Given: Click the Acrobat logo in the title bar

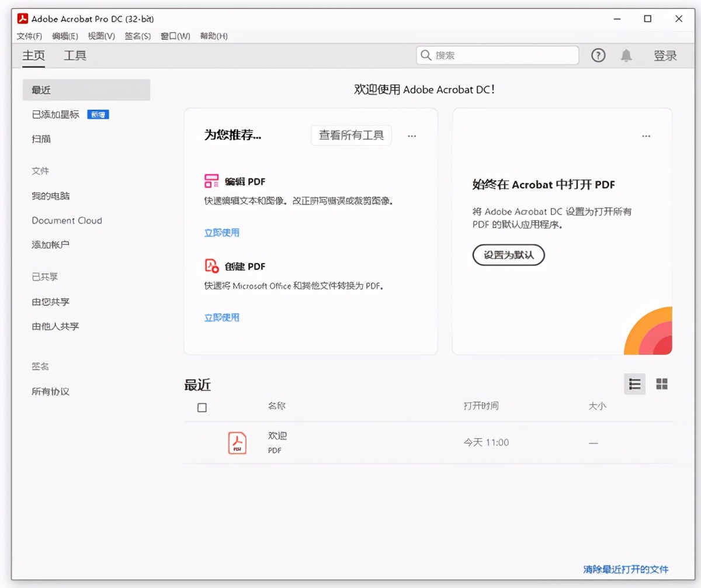Looking at the screenshot, I should click(22, 18).
